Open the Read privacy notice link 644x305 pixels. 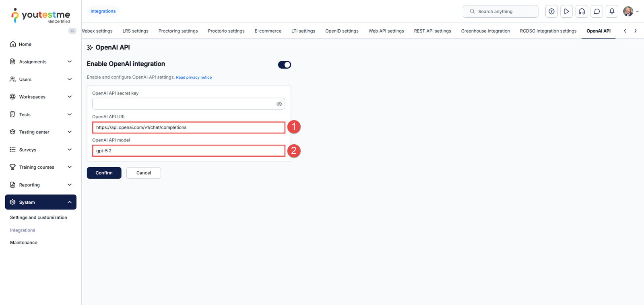194,78
